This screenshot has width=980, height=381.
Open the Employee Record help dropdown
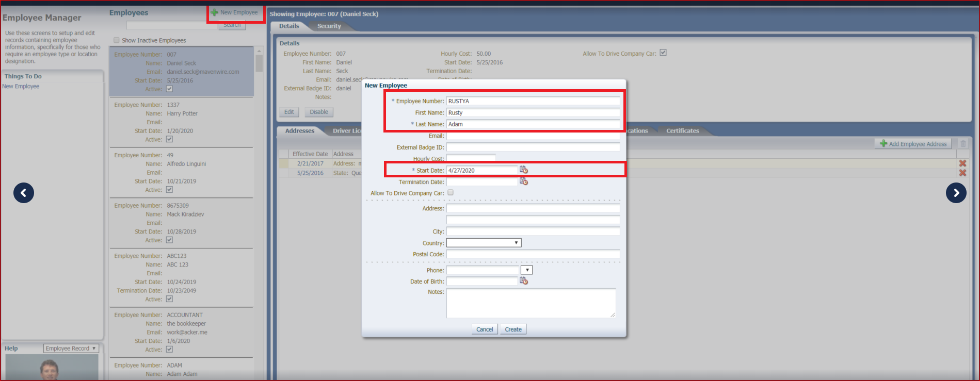[x=71, y=349]
